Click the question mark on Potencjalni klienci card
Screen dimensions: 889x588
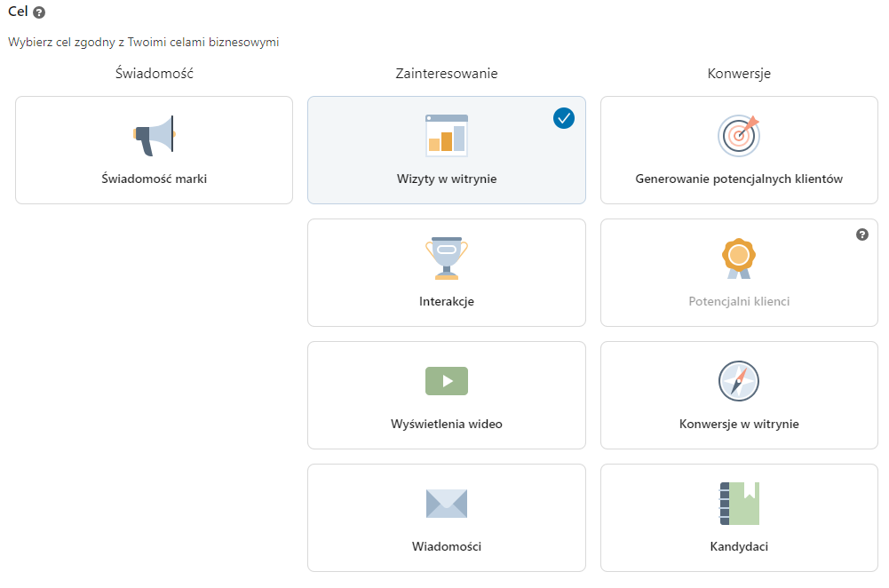(x=861, y=234)
